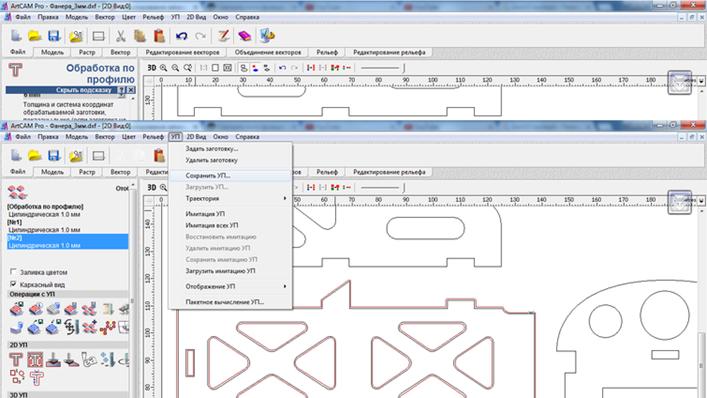
Task: Expand Траектория submenu arrow
Action: pyautogui.click(x=285, y=198)
